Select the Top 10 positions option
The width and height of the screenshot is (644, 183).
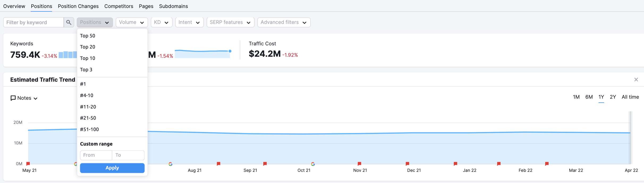pyautogui.click(x=88, y=58)
